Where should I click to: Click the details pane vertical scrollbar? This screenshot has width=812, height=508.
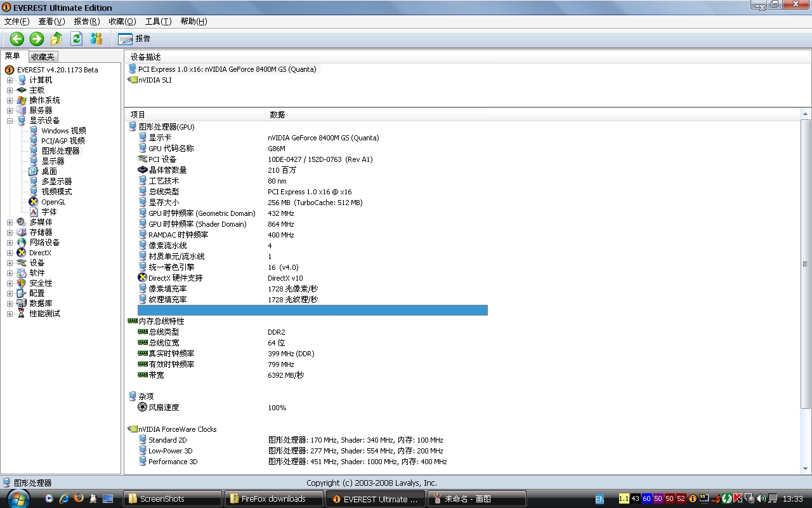point(806,264)
